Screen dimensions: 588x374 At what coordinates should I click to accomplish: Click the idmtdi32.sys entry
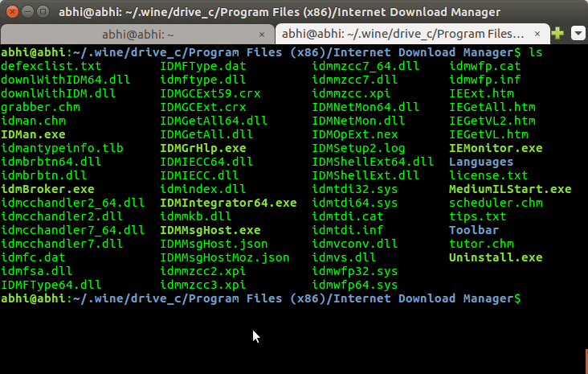click(355, 189)
